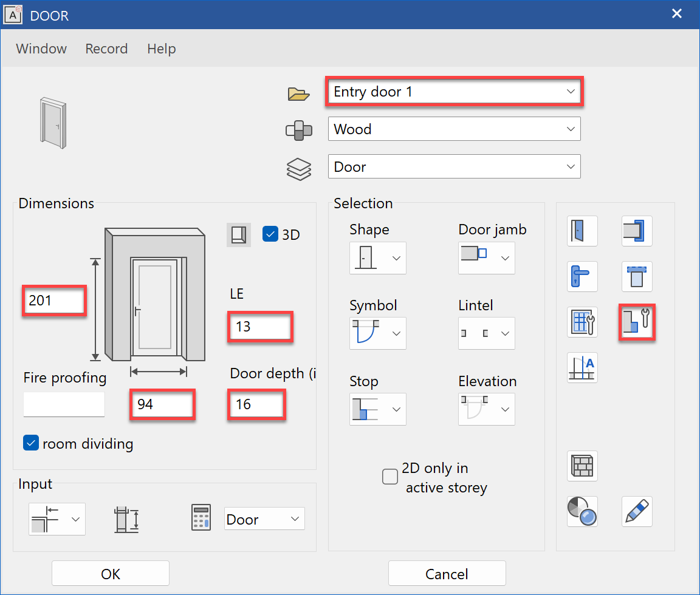Click the pencil edit icon

637,511
